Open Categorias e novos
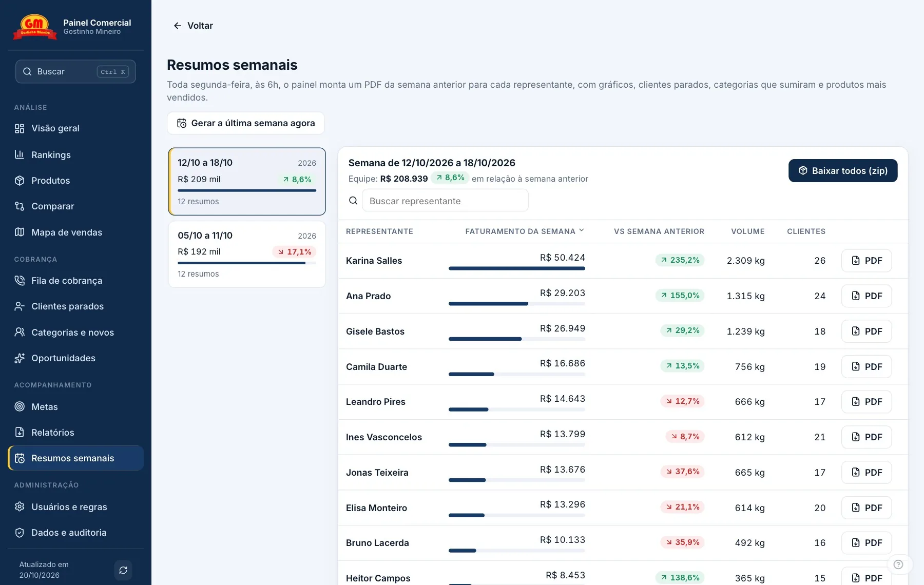The height and width of the screenshot is (585, 924). (75, 332)
